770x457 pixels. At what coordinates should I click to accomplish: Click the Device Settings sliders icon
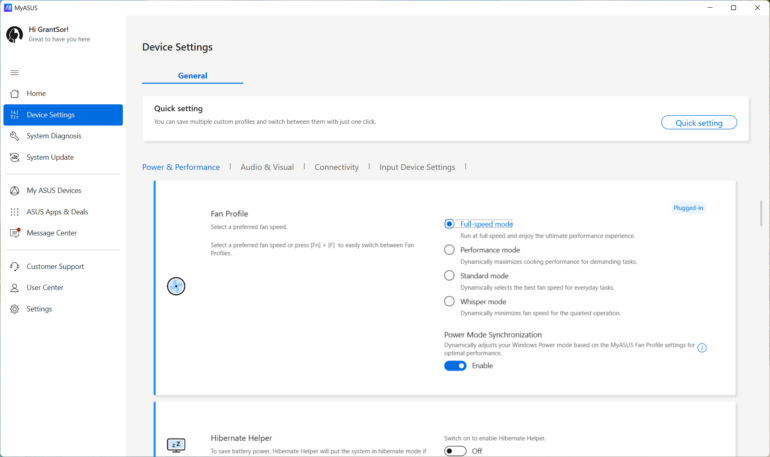point(15,115)
